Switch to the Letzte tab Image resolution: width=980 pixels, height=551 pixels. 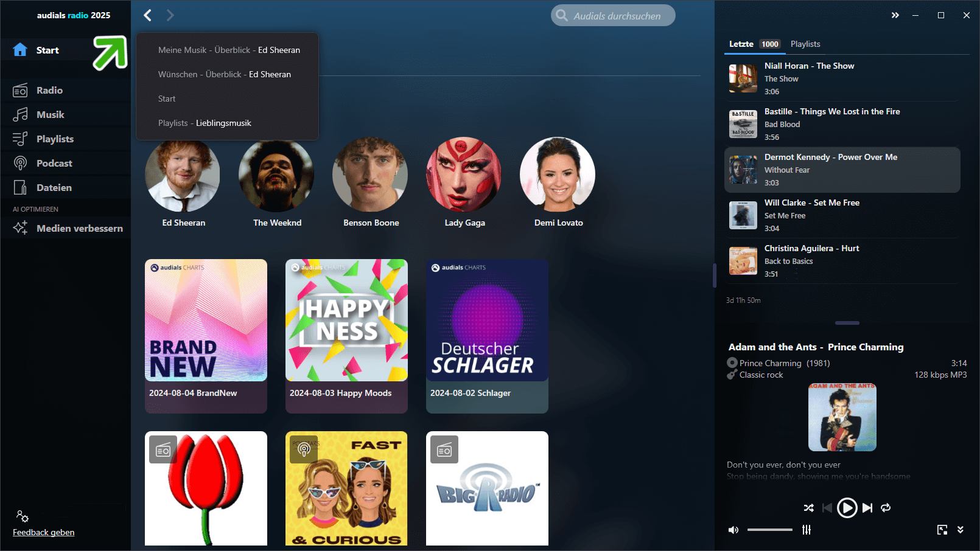[741, 44]
